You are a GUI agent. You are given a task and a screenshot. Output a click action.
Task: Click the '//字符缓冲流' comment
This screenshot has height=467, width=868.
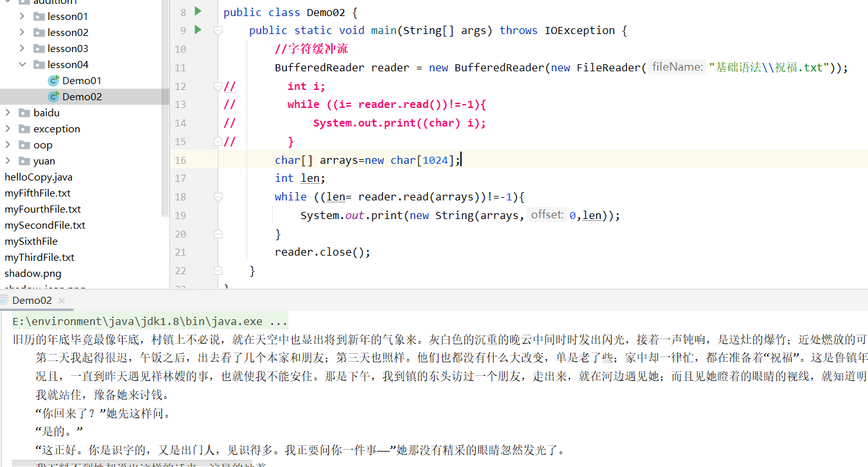click(311, 49)
